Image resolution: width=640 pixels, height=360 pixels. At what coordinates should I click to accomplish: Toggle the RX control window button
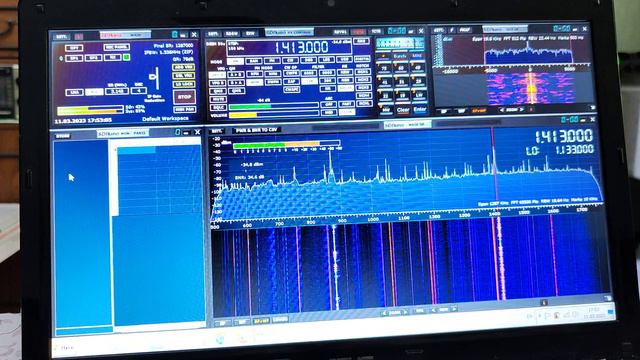tap(113, 58)
